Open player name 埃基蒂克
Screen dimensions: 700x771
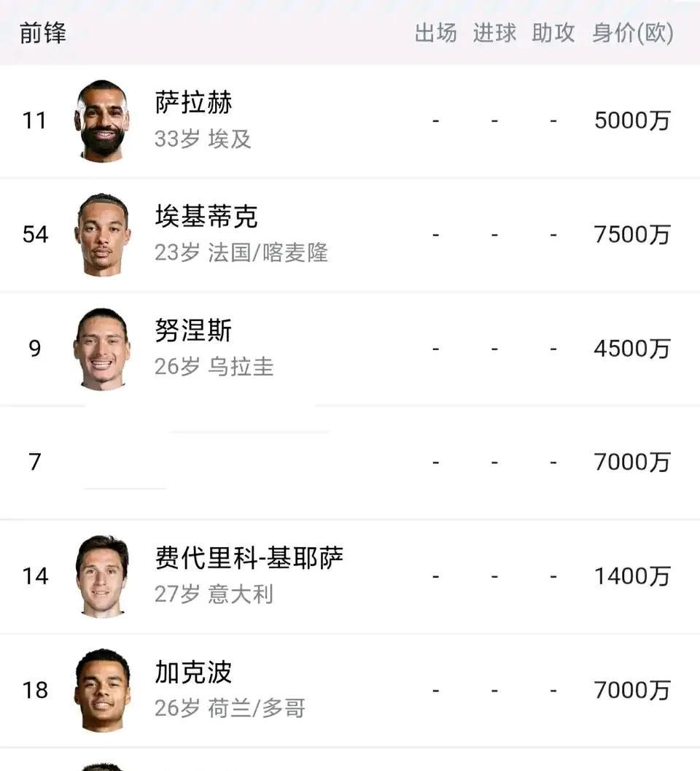(x=206, y=217)
